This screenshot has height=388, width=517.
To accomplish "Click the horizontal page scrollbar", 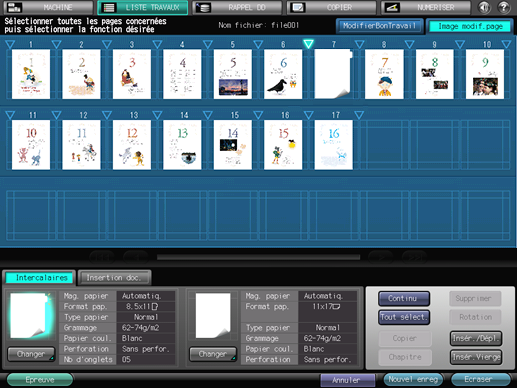I will tap(258, 257).
